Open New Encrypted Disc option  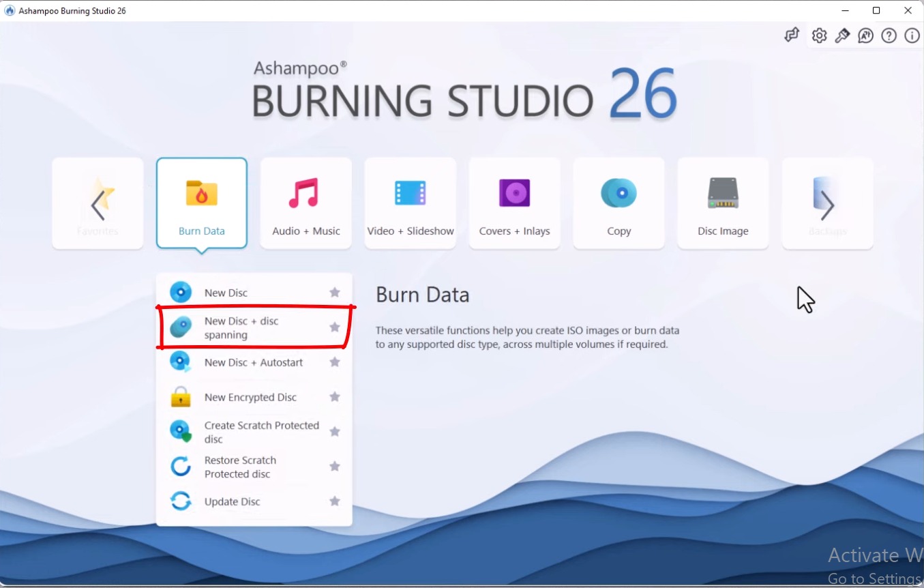254,397
